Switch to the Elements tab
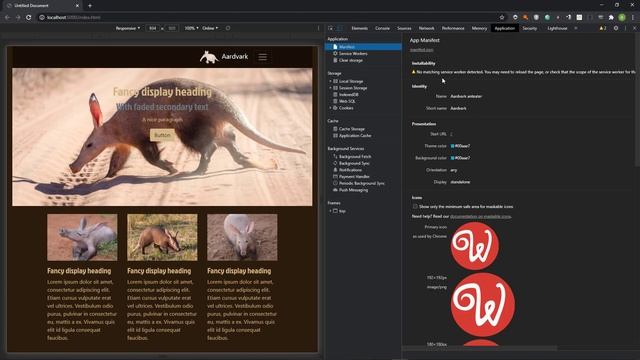 [360, 28]
